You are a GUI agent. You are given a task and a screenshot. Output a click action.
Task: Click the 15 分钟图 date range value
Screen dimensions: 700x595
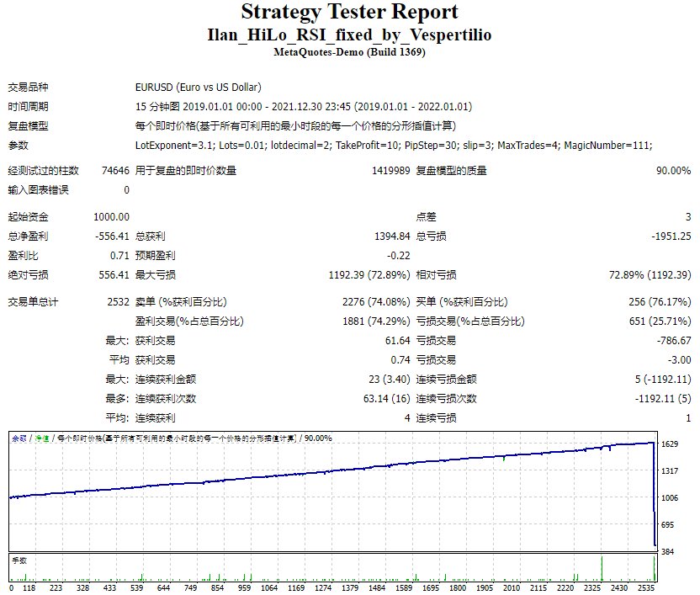point(304,107)
